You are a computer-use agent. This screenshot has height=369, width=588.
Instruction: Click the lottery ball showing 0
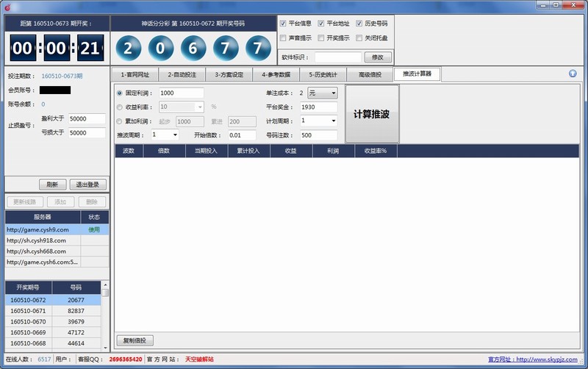tap(161, 49)
